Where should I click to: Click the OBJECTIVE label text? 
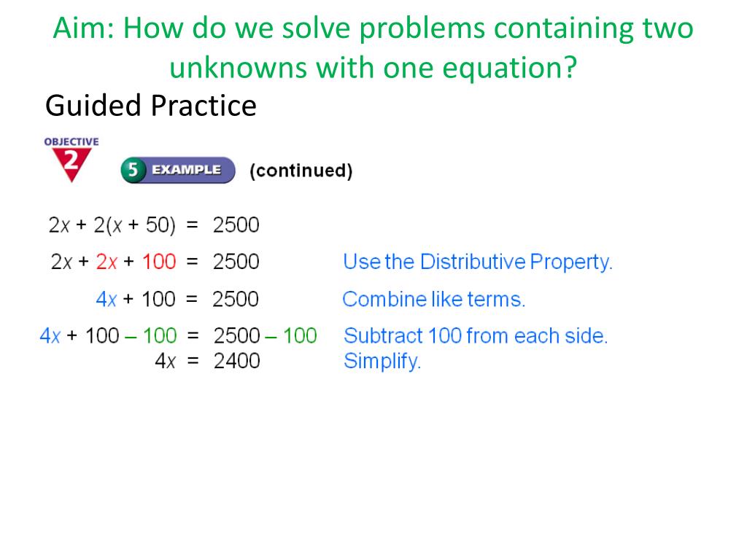(71, 142)
